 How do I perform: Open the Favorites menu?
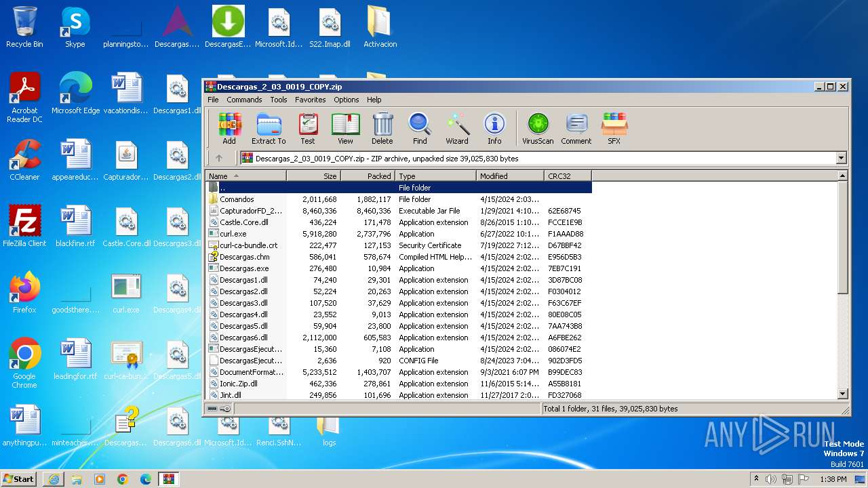click(311, 100)
